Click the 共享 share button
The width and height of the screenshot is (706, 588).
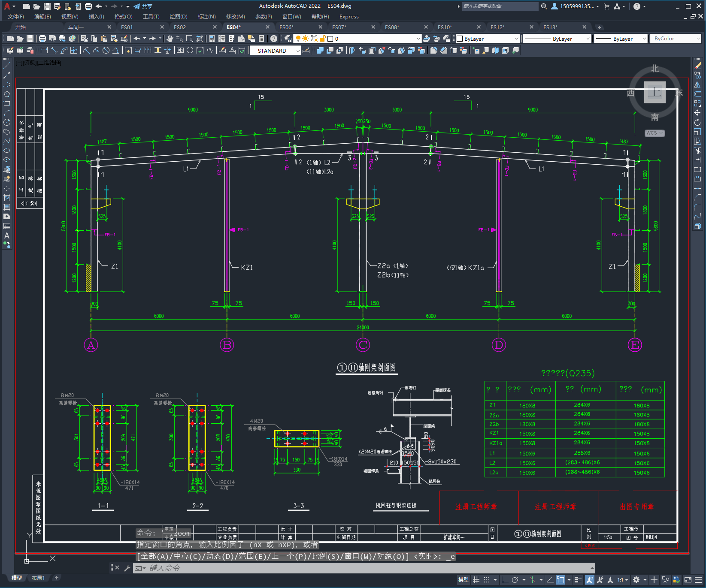143,6
